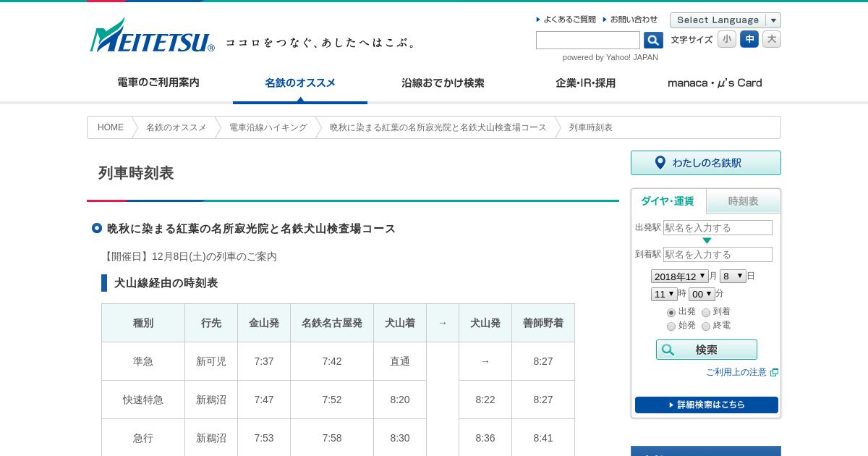
Task: Open 沿線おでかけ検索 menu
Action: (x=443, y=83)
